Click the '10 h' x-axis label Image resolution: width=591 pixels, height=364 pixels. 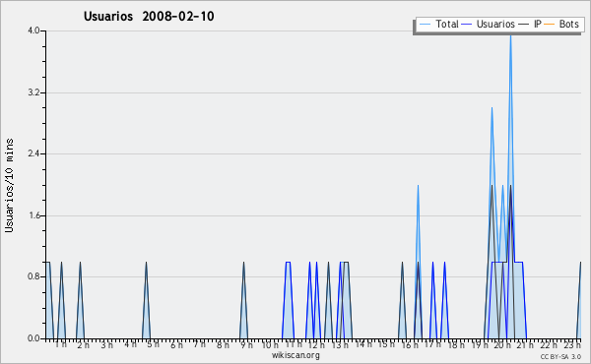[x=270, y=344]
